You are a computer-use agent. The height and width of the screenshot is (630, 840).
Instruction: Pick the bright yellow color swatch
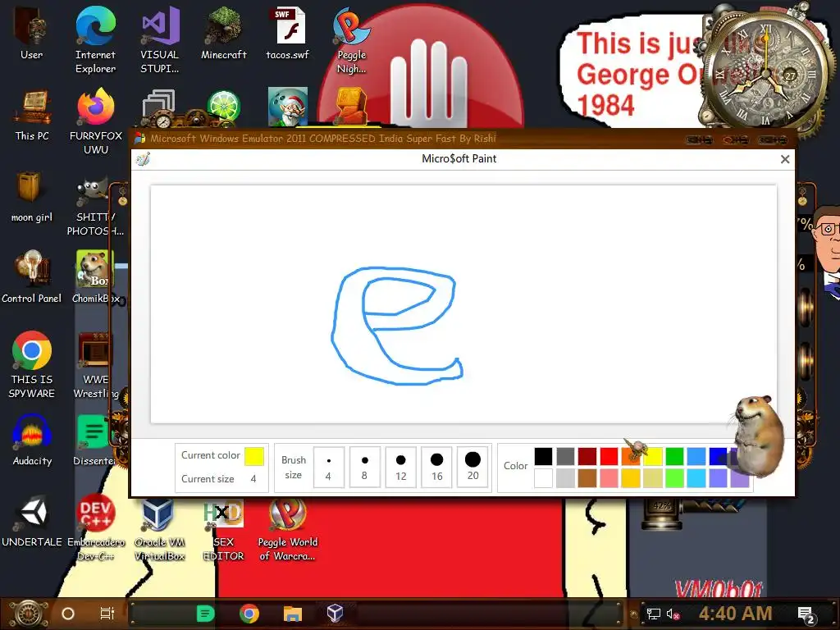click(x=653, y=456)
